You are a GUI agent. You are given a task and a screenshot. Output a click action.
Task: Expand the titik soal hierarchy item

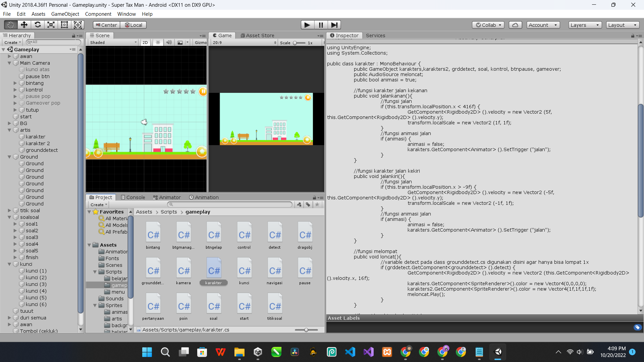[9, 210]
